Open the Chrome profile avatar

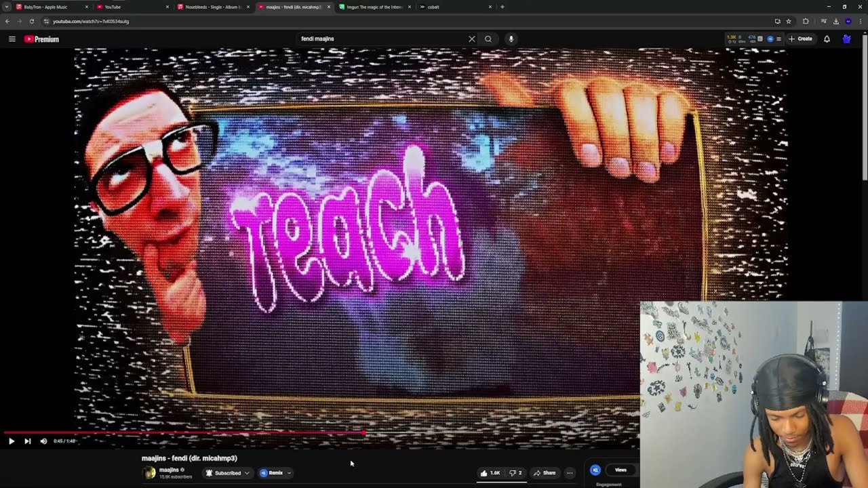pyautogui.click(x=848, y=21)
